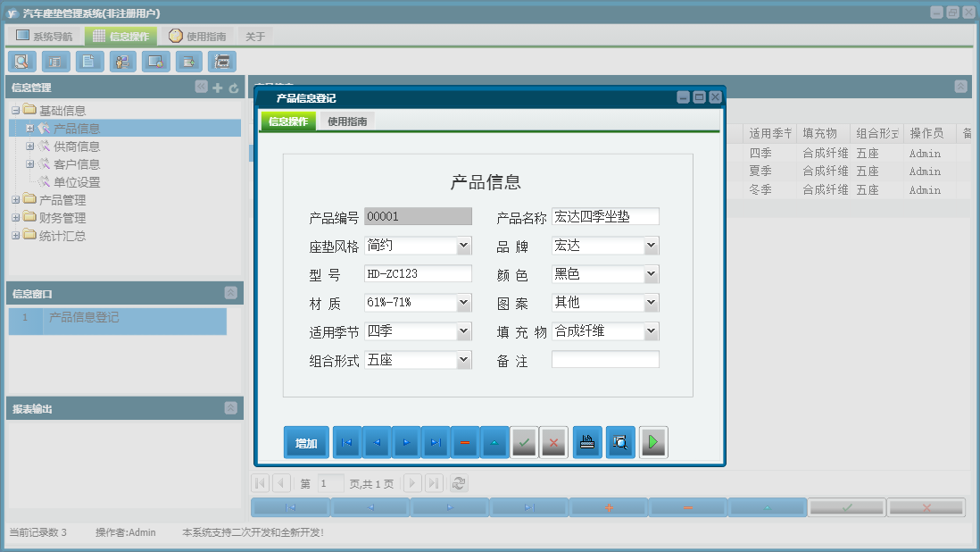Click the 型号 input field
980x552 pixels.
(418, 274)
